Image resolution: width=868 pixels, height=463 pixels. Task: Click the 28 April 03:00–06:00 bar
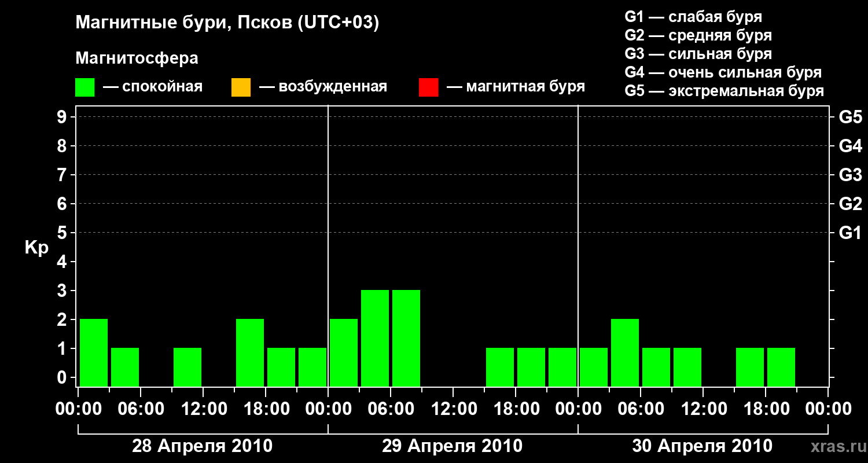click(x=125, y=367)
